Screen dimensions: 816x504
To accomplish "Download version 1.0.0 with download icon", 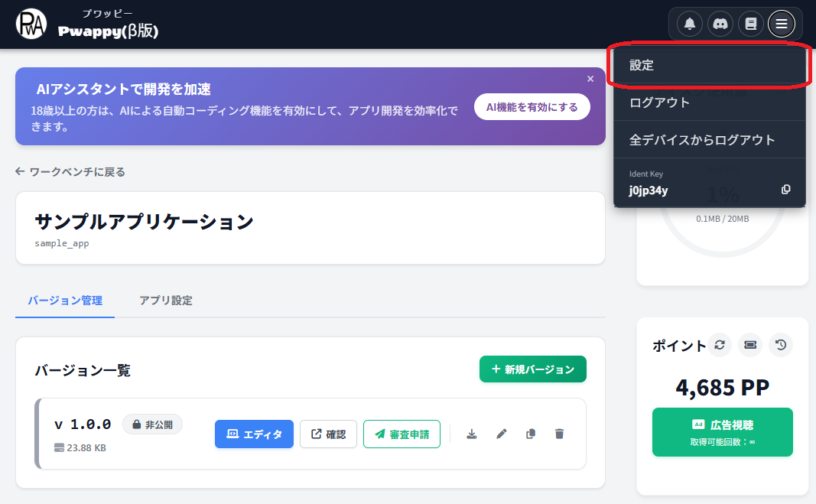I will (x=472, y=434).
